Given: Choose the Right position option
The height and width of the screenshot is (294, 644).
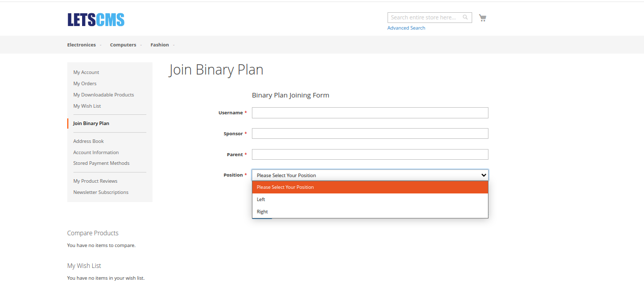Looking at the screenshot, I should 263,212.
